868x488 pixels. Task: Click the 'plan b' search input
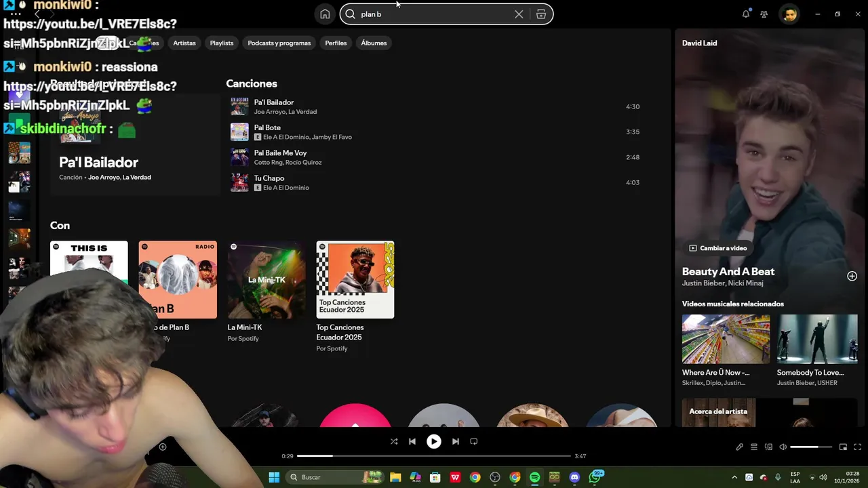click(434, 14)
